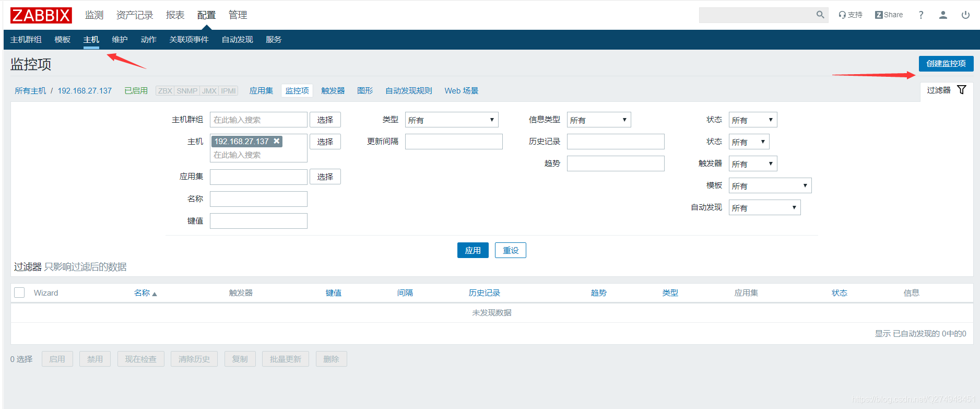Click the 名称 input field

point(258,199)
